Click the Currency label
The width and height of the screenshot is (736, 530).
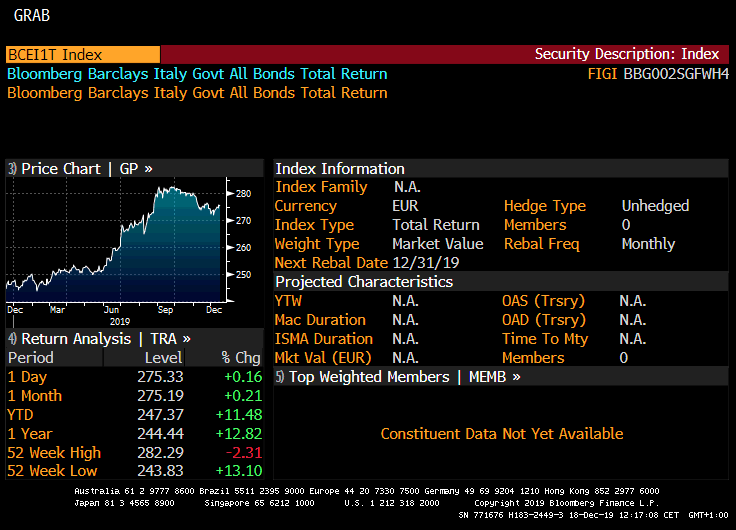point(306,206)
